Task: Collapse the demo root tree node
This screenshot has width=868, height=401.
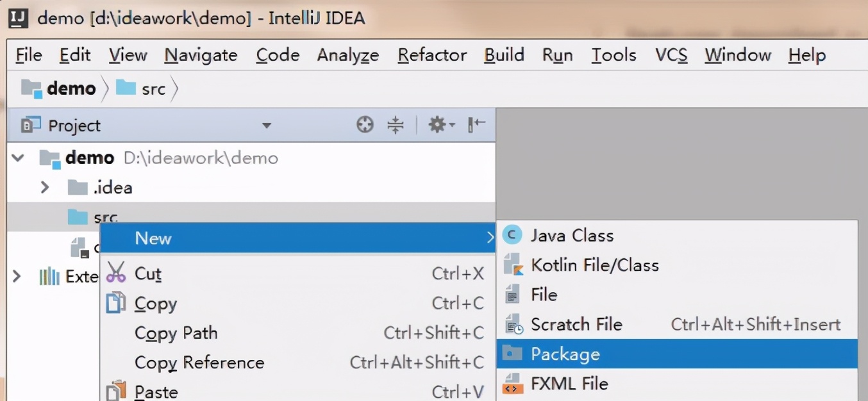Action: coord(19,158)
